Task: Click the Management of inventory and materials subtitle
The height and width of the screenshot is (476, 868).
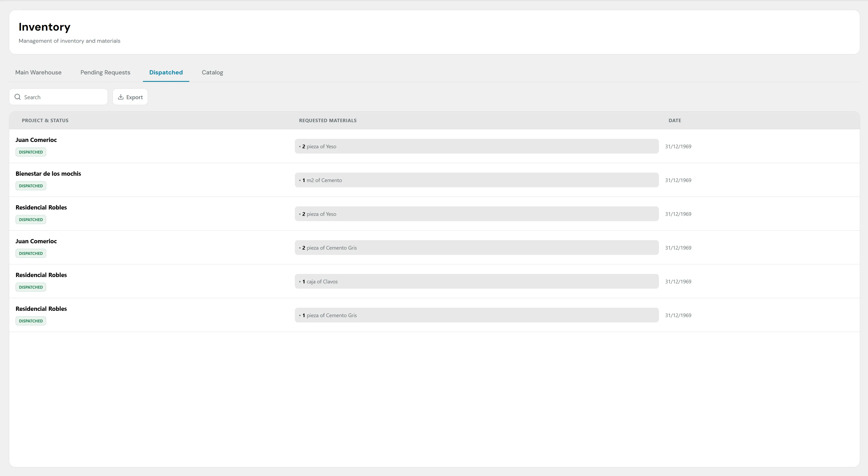Action: (x=69, y=41)
